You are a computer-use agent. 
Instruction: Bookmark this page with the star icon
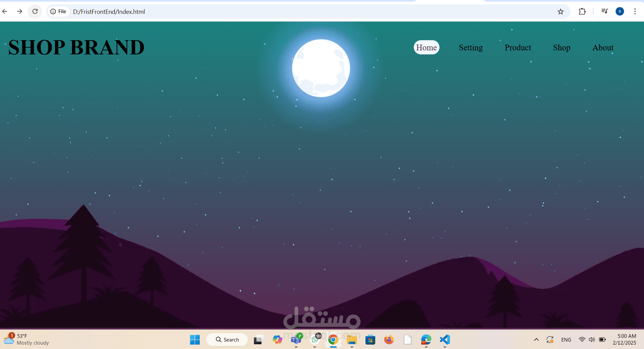click(x=560, y=11)
